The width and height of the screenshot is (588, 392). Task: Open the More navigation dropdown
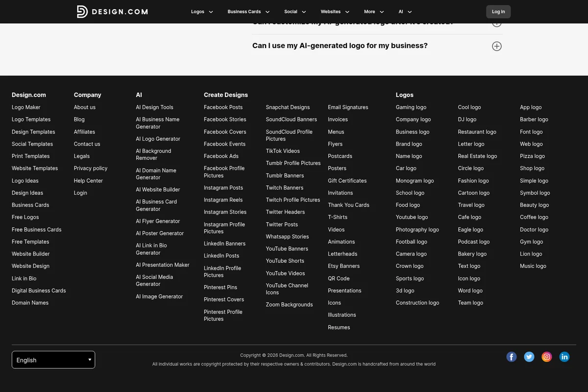(x=374, y=12)
